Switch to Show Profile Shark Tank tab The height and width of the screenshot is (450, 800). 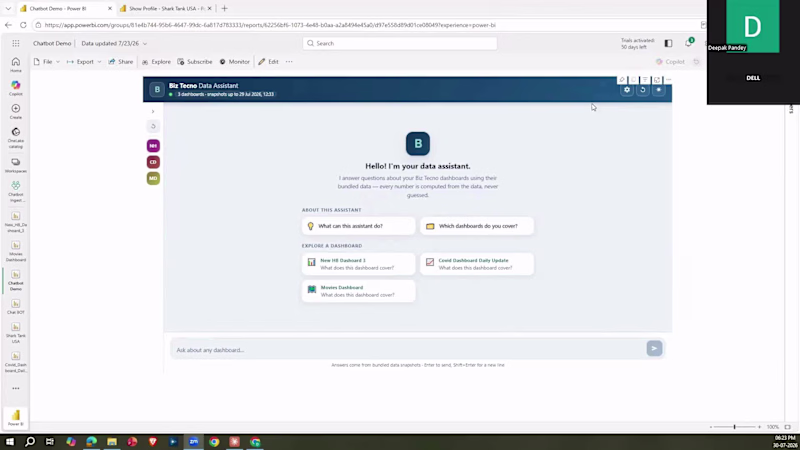coord(166,9)
